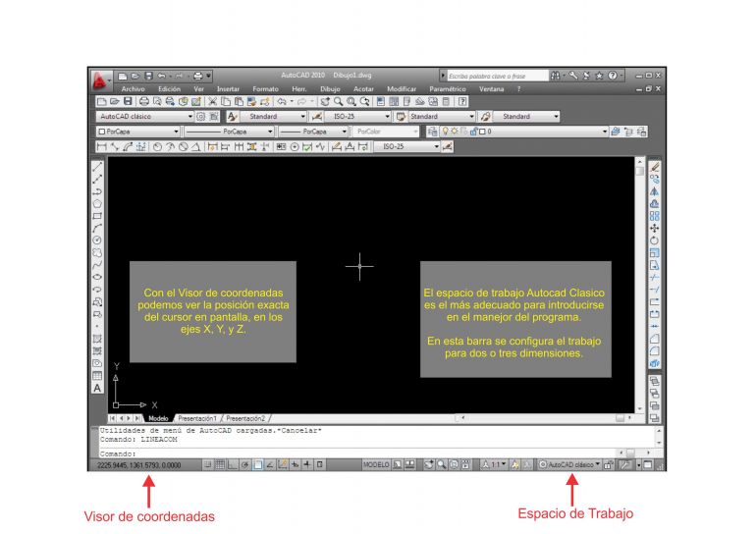Select the Spline tool in Draw toolbar
The image size is (756, 534).
97,265
